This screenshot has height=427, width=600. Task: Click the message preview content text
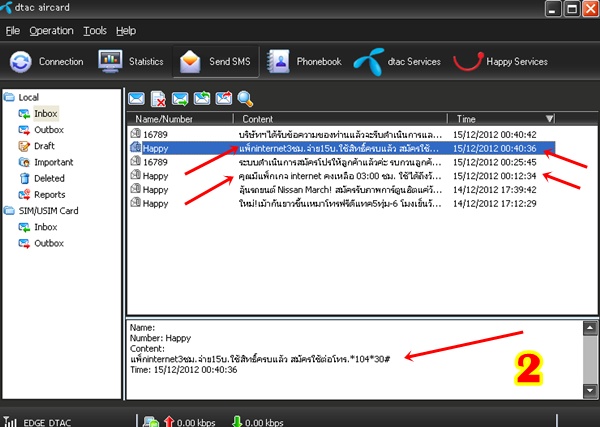(x=260, y=359)
